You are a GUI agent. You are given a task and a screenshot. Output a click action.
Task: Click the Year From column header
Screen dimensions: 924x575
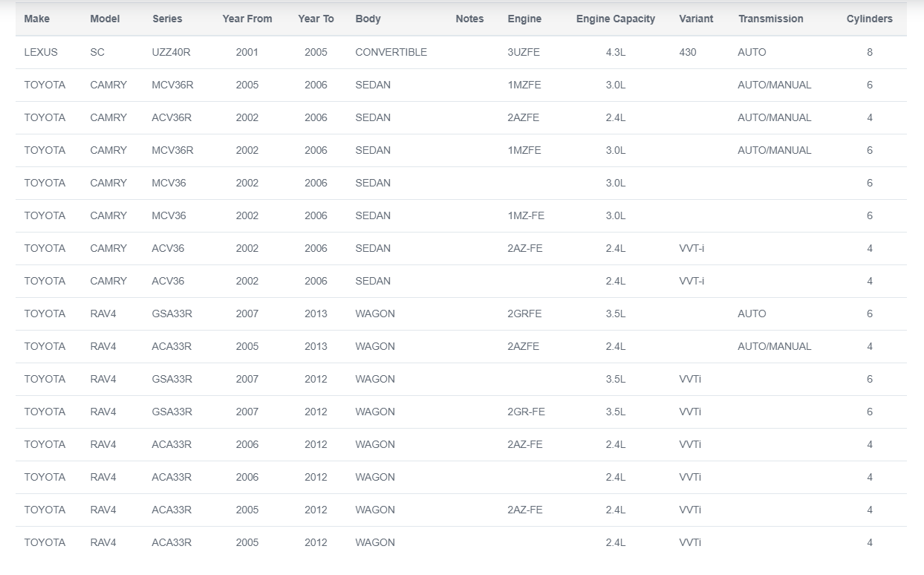coord(247,19)
